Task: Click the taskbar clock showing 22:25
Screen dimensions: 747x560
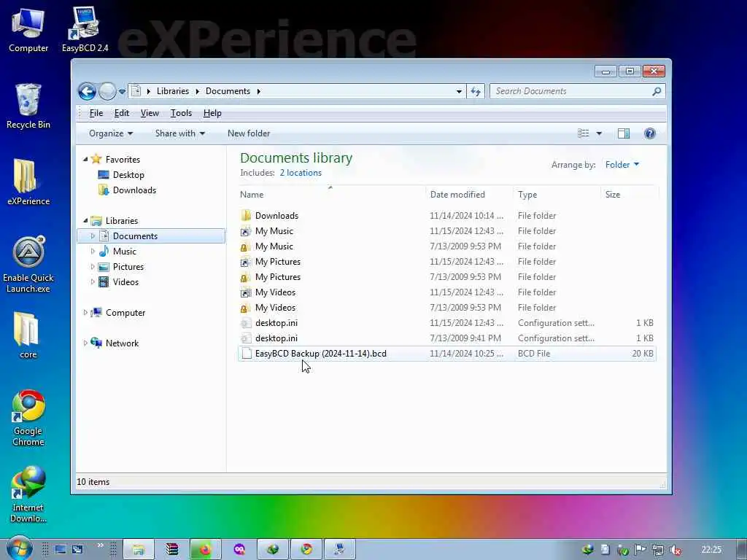Action: click(711, 550)
